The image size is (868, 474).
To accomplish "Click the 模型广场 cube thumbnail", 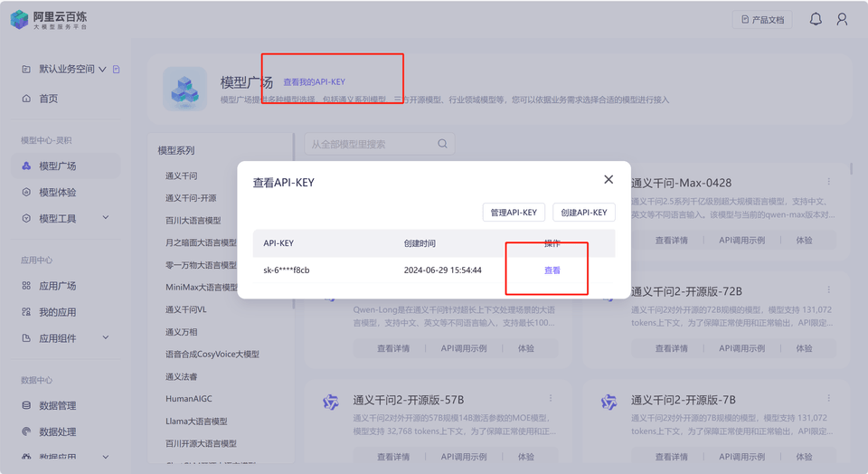I will click(184, 90).
